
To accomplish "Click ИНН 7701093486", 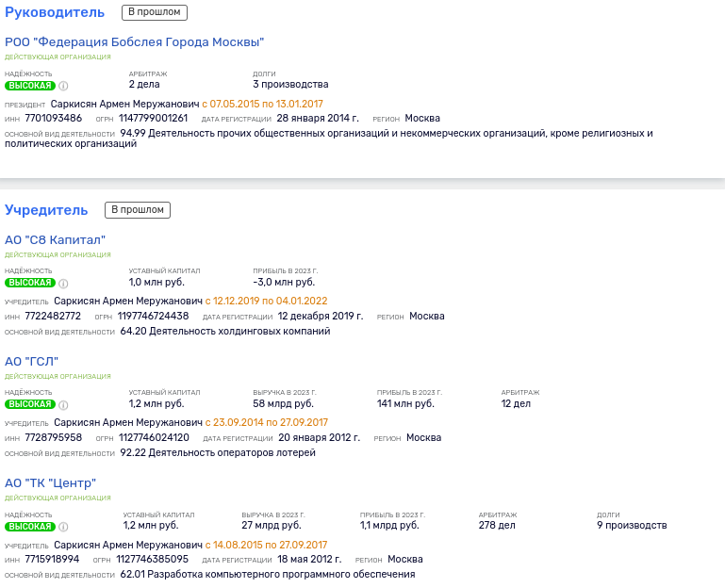I will 53,119.
